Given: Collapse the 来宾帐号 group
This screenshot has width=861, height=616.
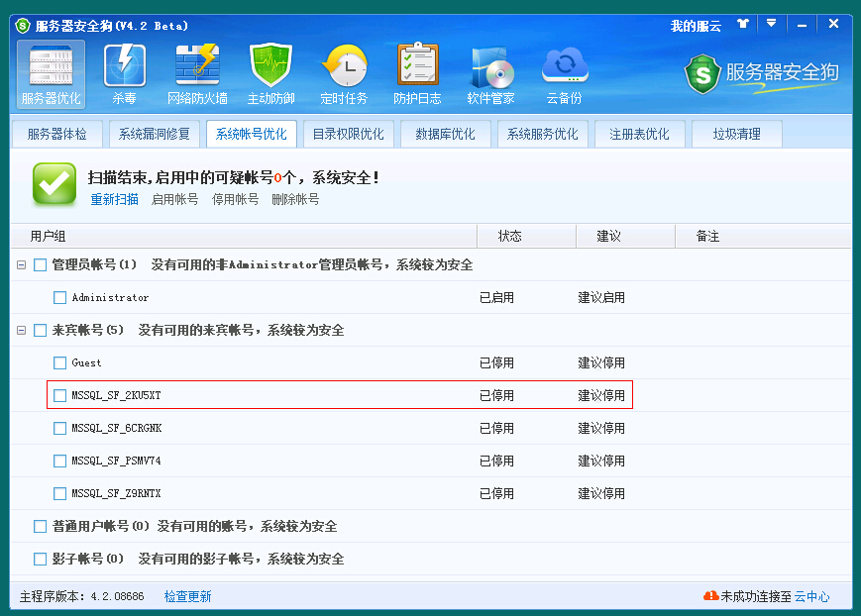Looking at the screenshot, I should point(22,331).
